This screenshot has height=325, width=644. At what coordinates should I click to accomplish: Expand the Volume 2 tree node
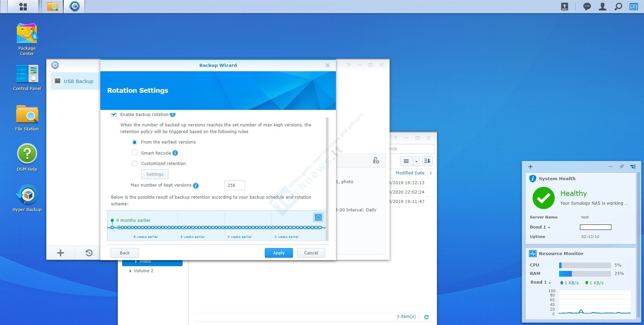click(130, 271)
